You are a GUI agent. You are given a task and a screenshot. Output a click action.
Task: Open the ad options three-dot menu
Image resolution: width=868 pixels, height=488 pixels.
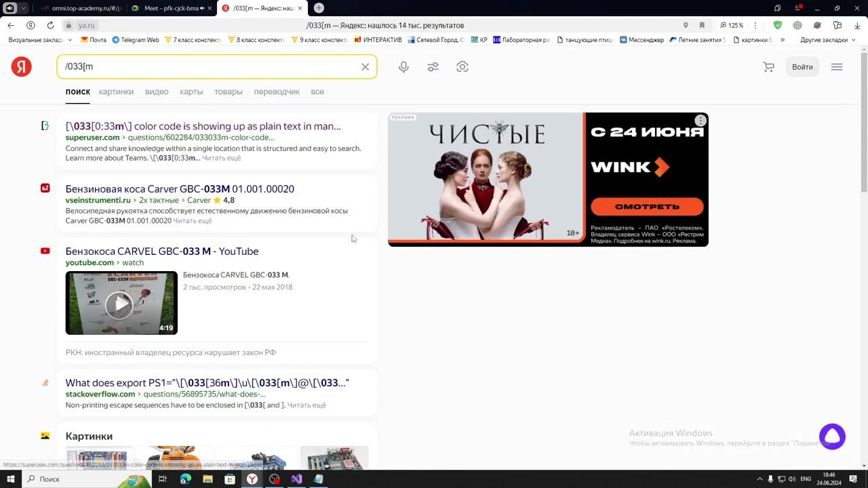tap(701, 121)
